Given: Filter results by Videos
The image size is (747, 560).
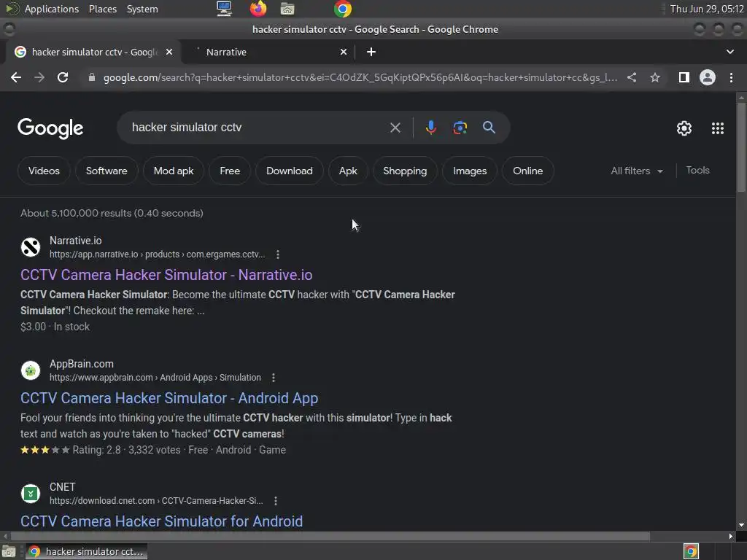Looking at the screenshot, I should click(44, 171).
